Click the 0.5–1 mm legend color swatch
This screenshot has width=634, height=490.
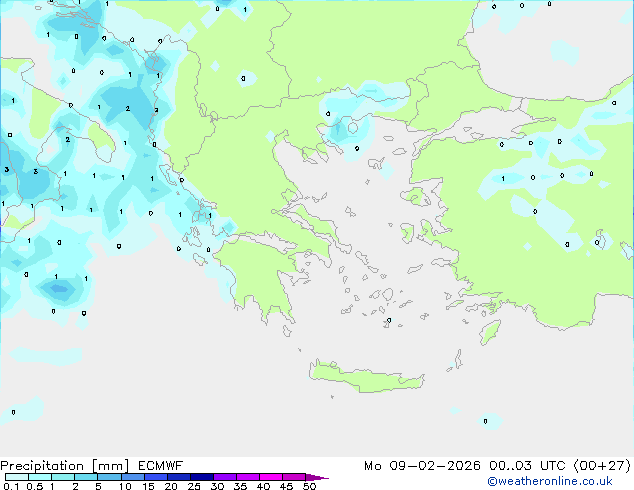click(40, 477)
